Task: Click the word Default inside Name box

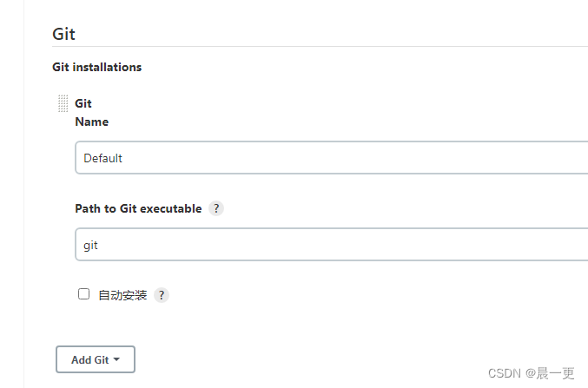Action: click(x=102, y=158)
